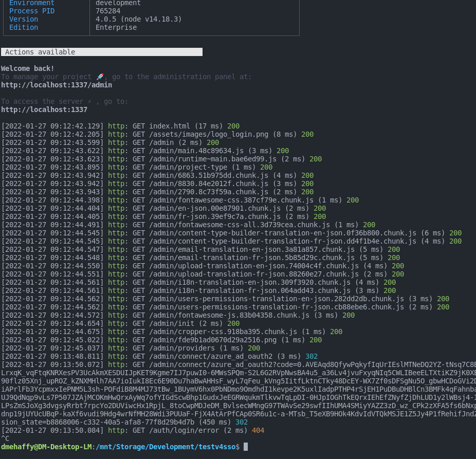Viewport: 476px width, 459px height.
Task: Click the /admin/providers log line
Action: pos(131,348)
